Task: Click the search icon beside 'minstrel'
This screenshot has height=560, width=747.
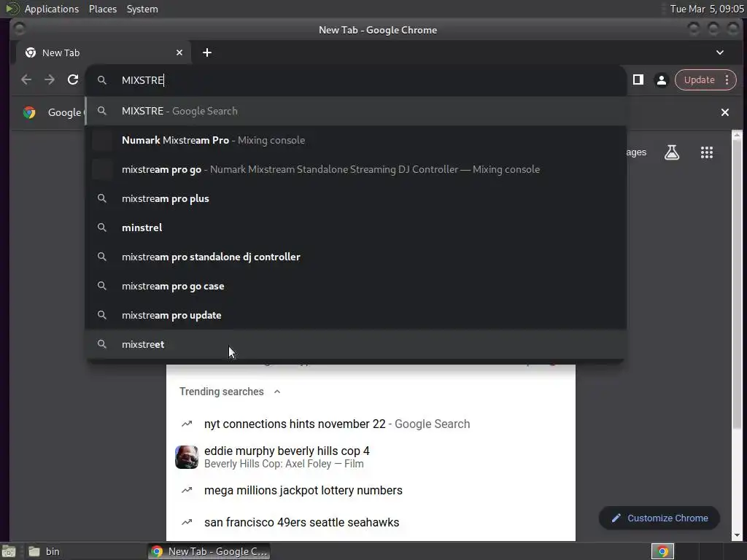Action: (x=102, y=227)
